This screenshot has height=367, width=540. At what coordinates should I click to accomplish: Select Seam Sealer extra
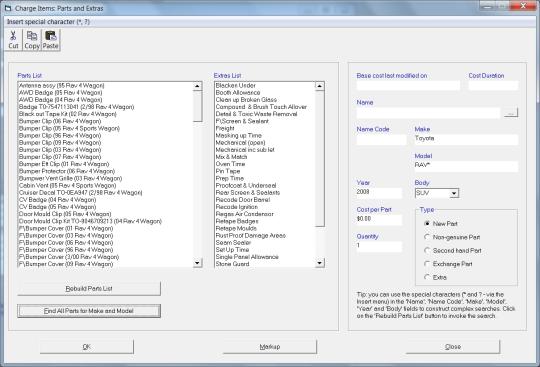coord(233,242)
